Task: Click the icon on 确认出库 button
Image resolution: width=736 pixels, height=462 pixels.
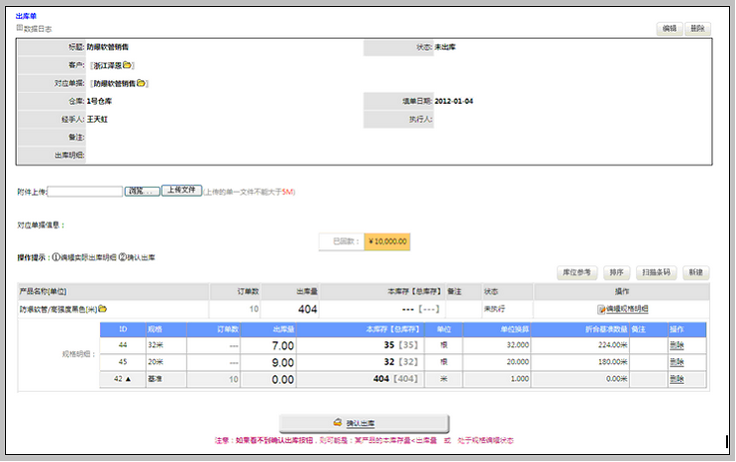Action: coord(335,424)
